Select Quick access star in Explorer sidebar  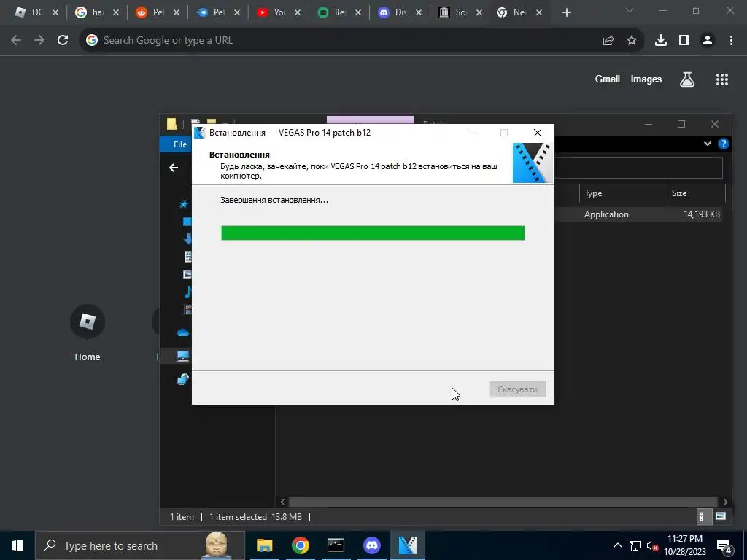tap(184, 204)
